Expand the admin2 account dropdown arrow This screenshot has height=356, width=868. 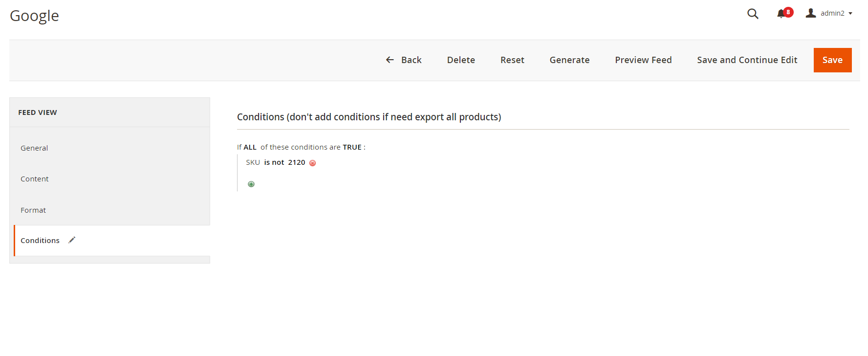[x=850, y=14]
